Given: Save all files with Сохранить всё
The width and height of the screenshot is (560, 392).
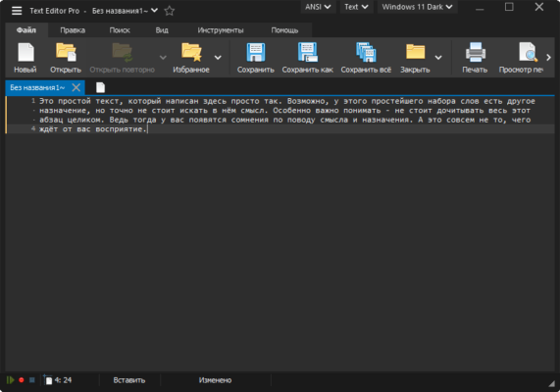Looking at the screenshot, I should click(366, 58).
